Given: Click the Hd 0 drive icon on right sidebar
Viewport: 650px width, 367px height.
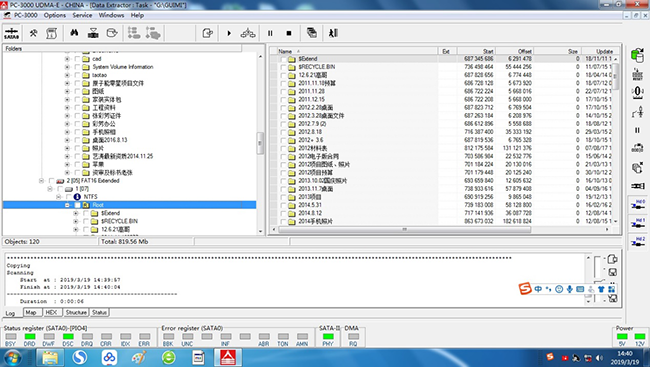Looking at the screenshot, I should (x=638, y=205).
